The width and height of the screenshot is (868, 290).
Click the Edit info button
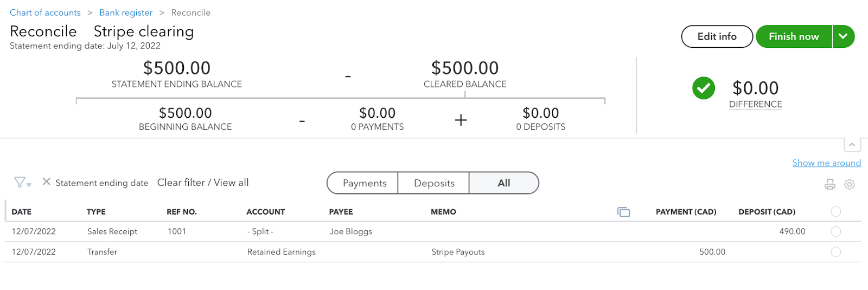(717, 36)
